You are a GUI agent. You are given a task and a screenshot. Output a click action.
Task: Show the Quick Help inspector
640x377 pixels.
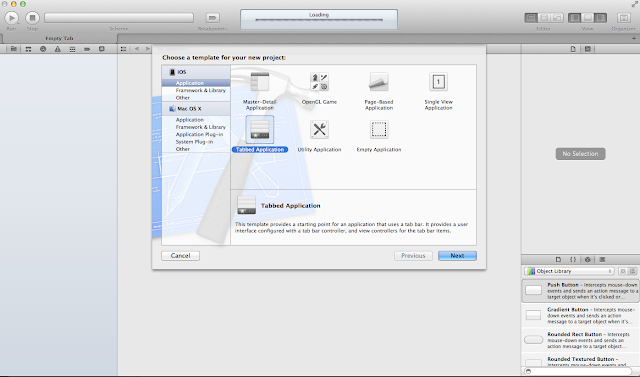588,49
